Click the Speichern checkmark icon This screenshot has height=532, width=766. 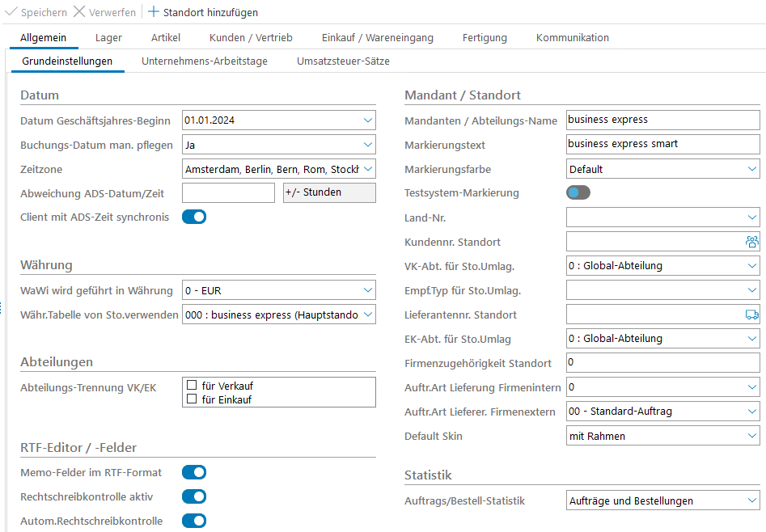tap(11, 12)
